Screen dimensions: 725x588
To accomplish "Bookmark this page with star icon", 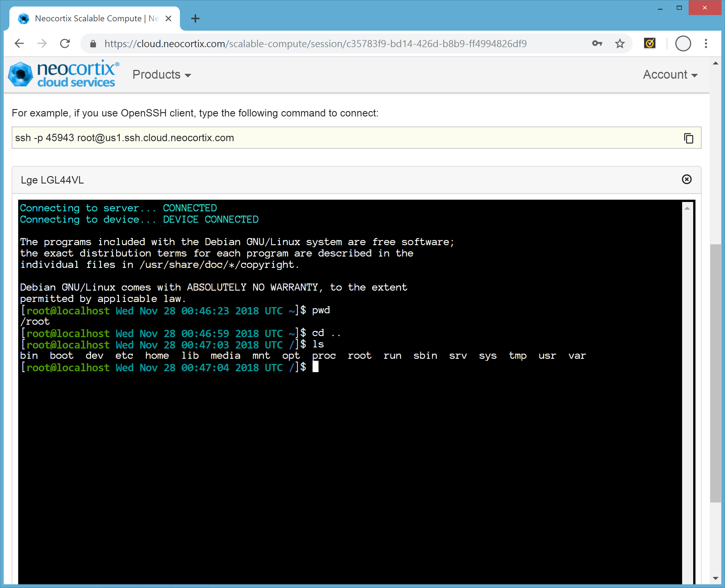I will [619, 44].
